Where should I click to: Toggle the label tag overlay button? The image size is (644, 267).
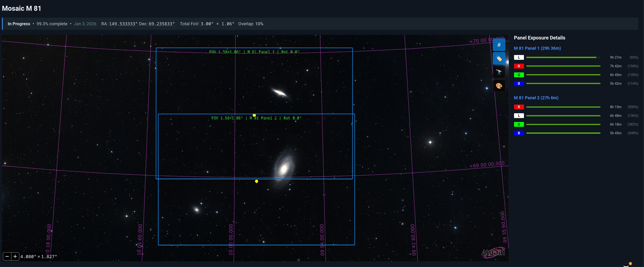coord(499,59)
